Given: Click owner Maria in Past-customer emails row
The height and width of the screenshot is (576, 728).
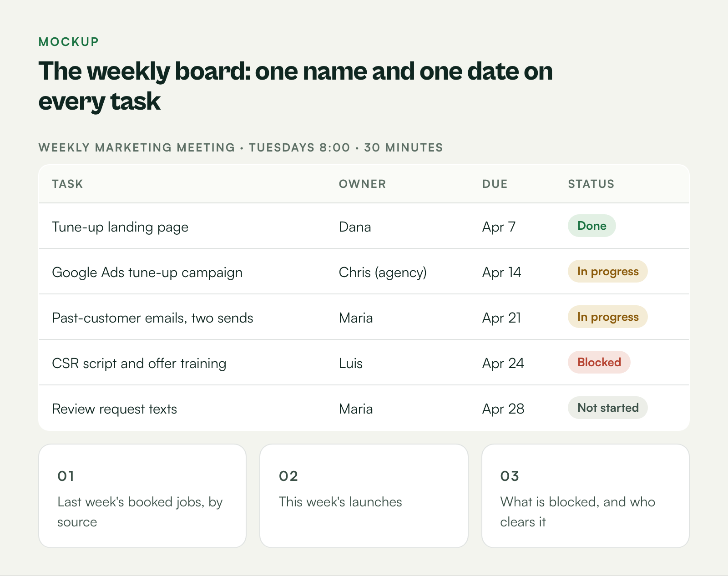Looking at the screenshot, I should [356, 318].
